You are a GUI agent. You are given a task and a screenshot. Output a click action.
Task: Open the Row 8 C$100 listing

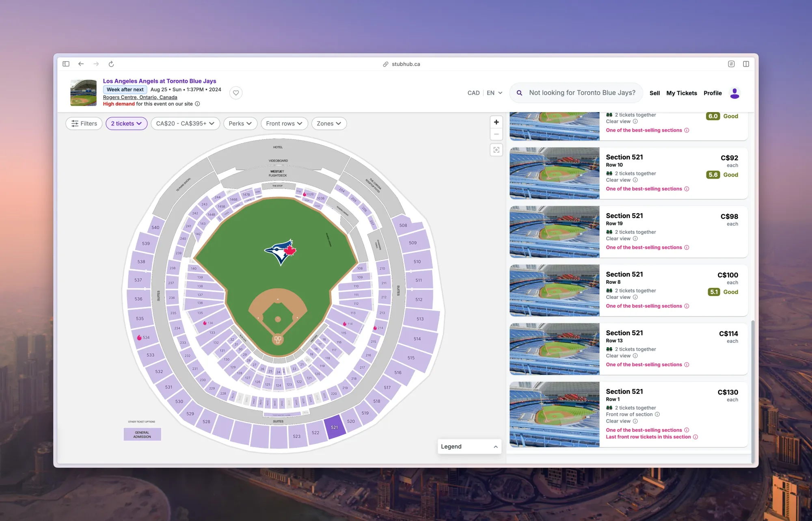coord(628,290)
